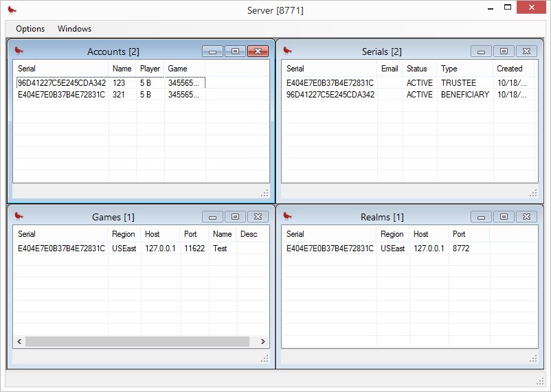The height and width of the screenshot is (392, 551).
Task: Click left arrow of Games horizontal scrollbar
Action: coord(19,341)
